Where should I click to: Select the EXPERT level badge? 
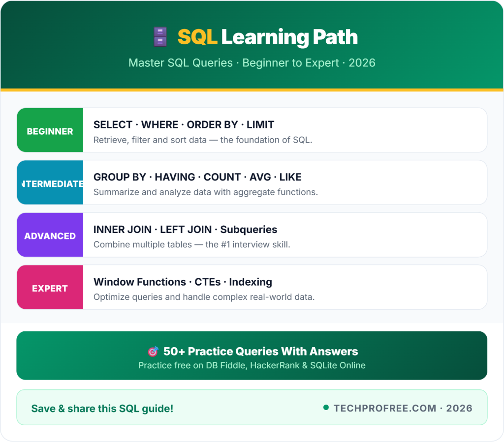(50, 287)
